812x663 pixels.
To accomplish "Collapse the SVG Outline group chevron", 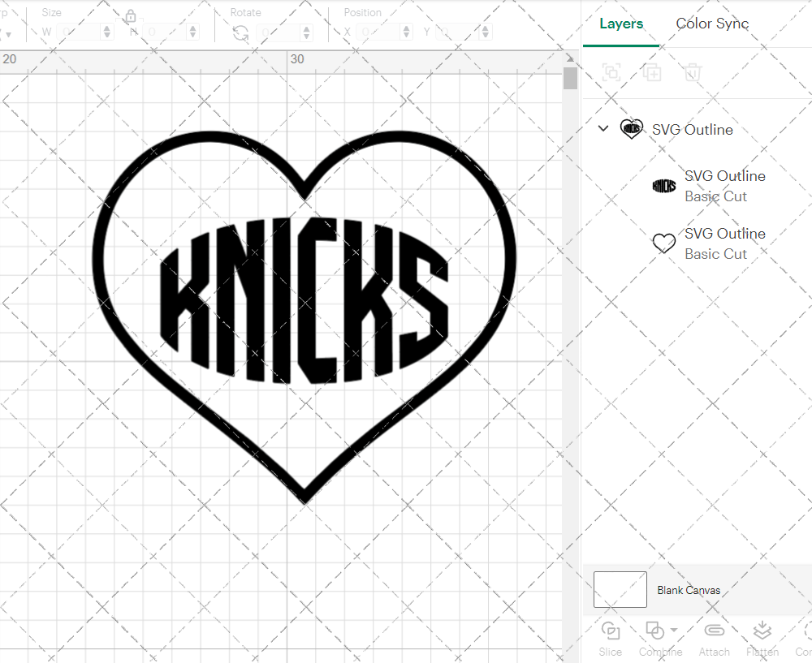I will (603, 128).
